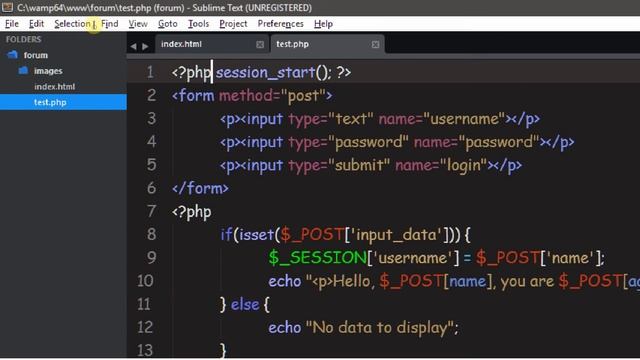Click line number 10 in gutter
The width and height of the screenshot is (640, 360).
(145, 281)
